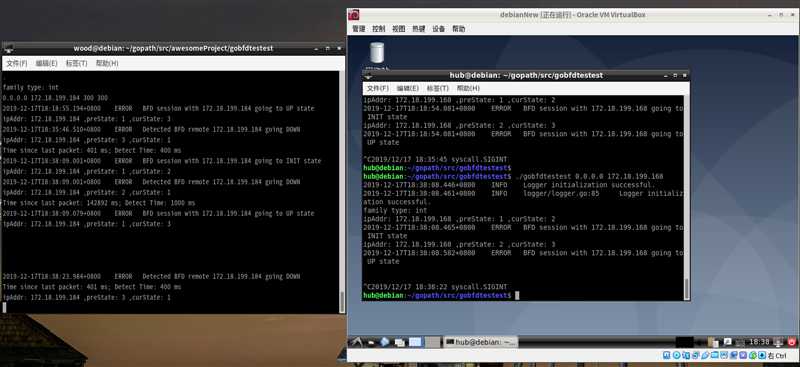Click the red logout icon in guest panel
Image resolution: width=800 pixels, height=367 pixels.
pyautogui.click(x=792, y=342)
